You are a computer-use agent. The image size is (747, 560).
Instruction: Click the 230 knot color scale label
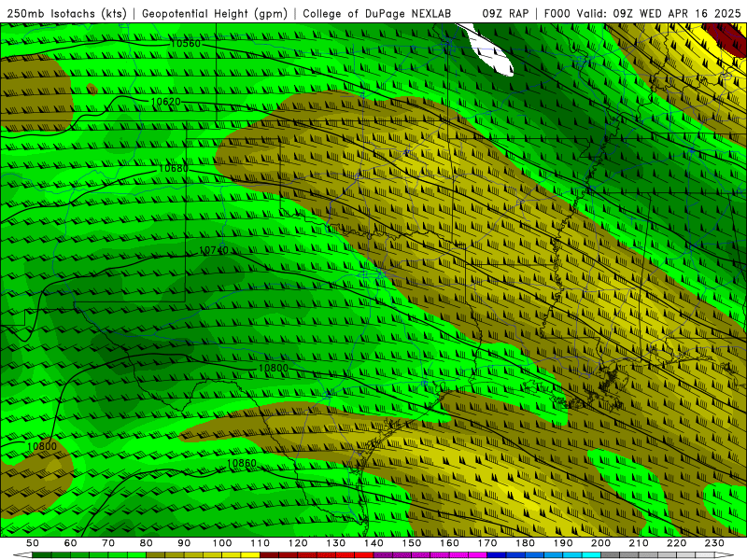(714, 543)
